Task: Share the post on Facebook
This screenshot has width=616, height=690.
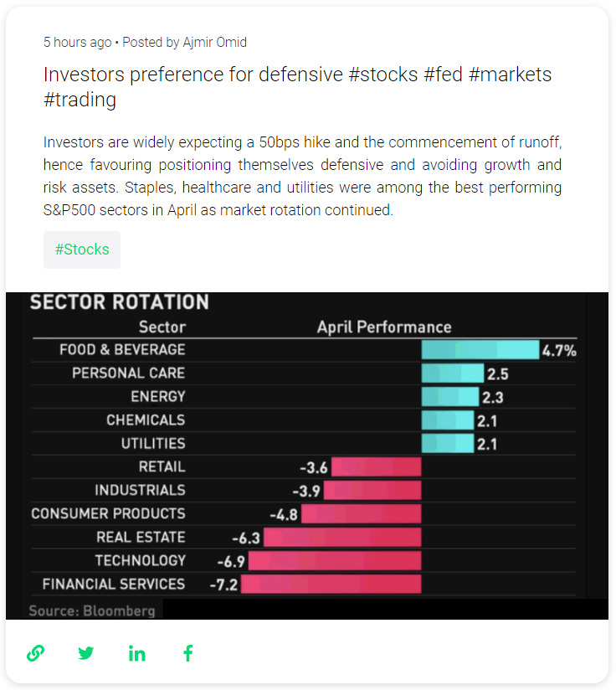Action: coord(188,653)
